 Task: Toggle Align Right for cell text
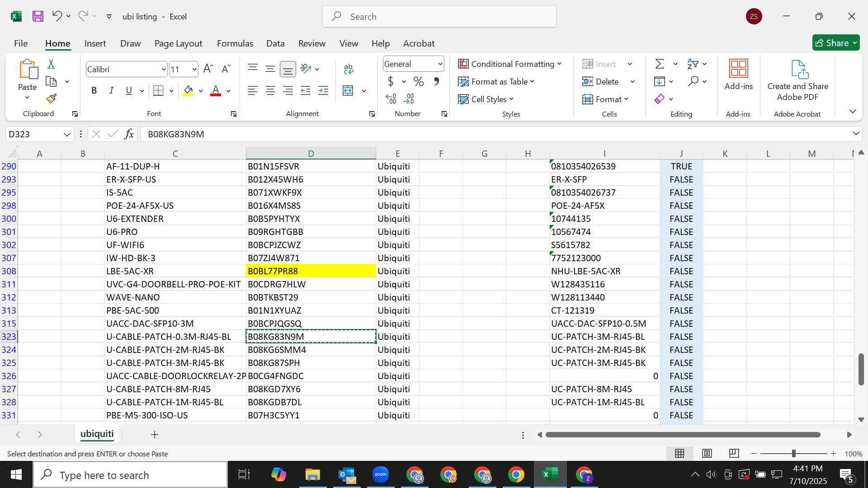click(x=288, y=90)
